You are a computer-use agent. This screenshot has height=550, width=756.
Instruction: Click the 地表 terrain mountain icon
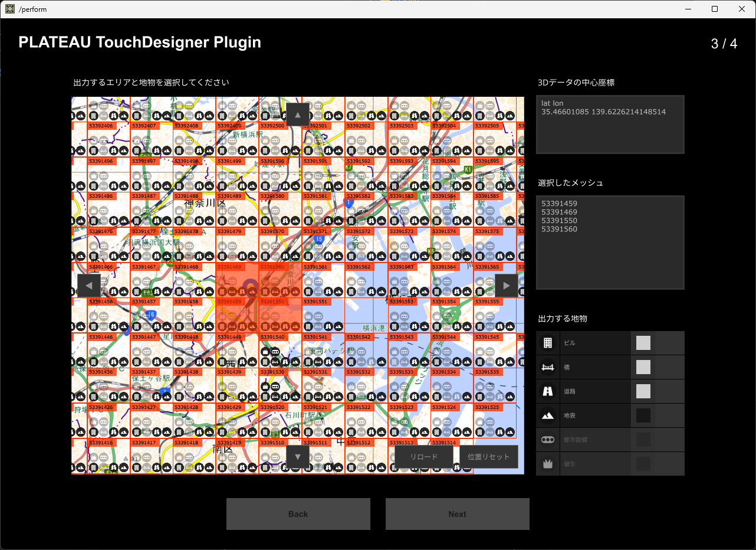click(547, 415)
